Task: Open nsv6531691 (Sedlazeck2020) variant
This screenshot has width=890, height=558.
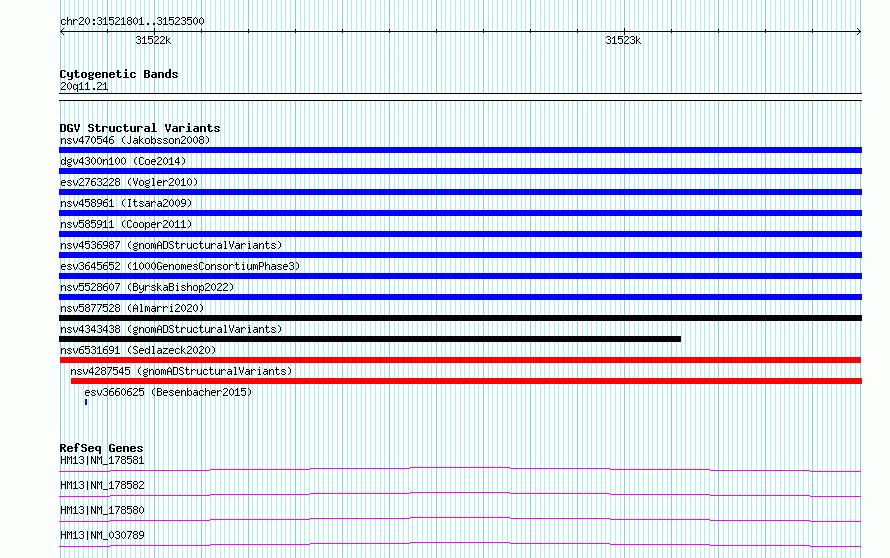Action: [x=138, y=350]
